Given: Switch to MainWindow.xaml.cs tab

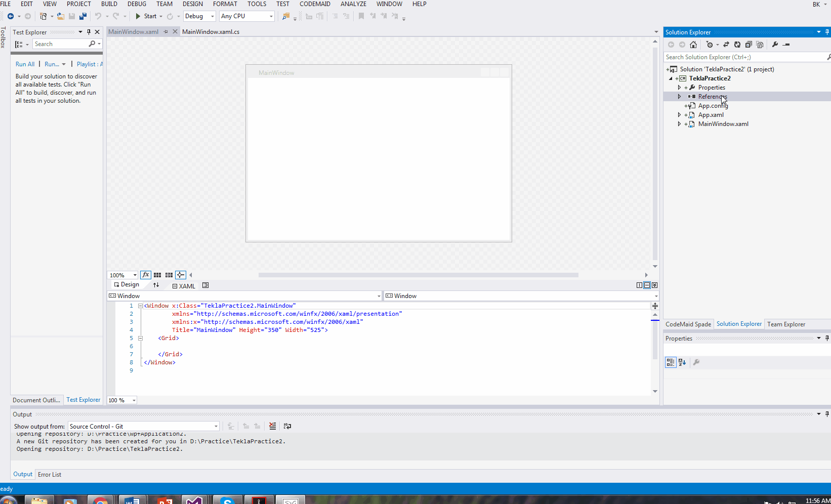Looking at the screenshot, I should 211,31.
